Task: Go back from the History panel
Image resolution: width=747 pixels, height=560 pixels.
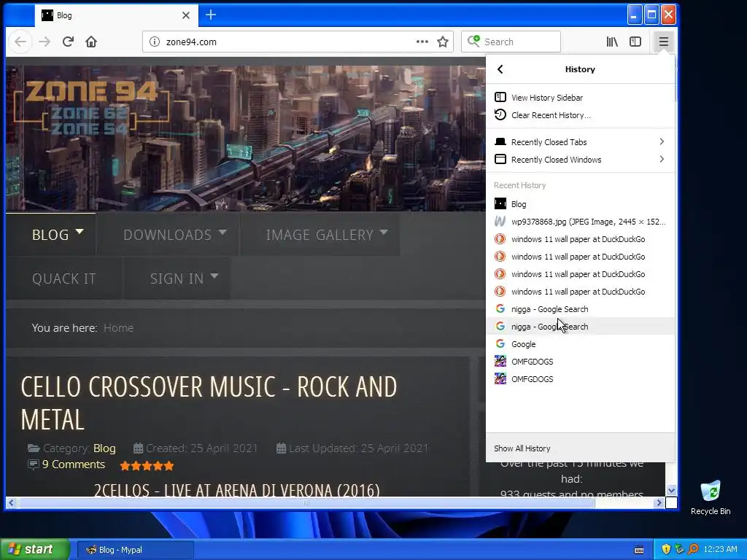Action: (x=500, y=69)
